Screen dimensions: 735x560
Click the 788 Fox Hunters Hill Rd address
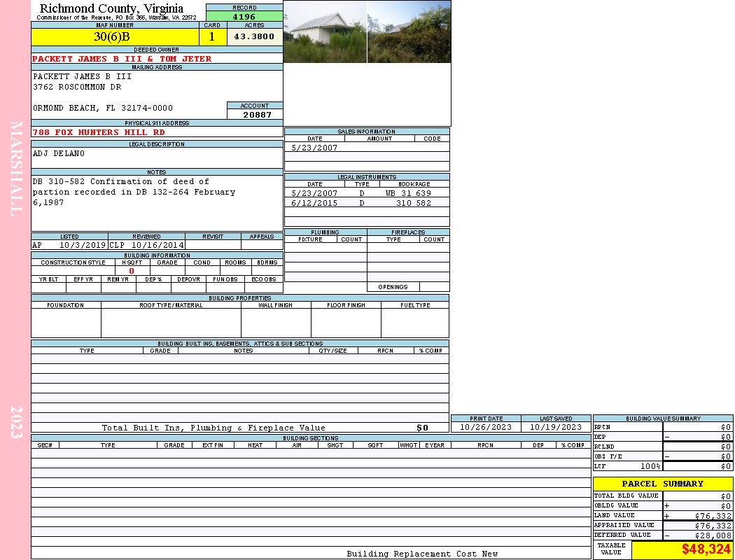[x=99, y=132]
